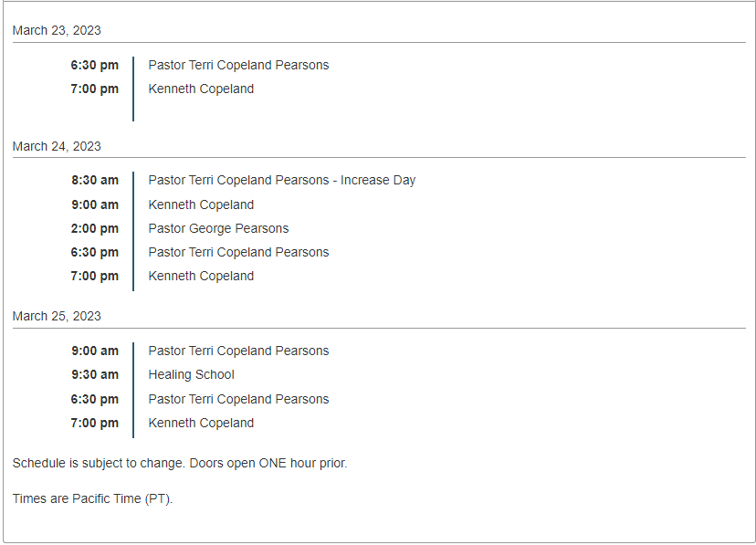Click Kenneth Copeland at 7:00 pm March 23
756x545 pixels.
(201, 89)
